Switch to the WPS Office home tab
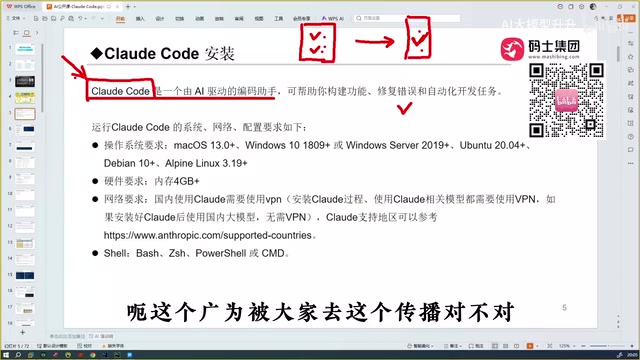This screenshot has height=360, width=640. [21, 7]
